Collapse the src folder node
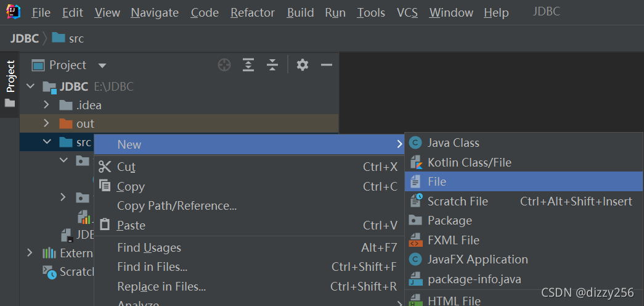 click(x=47, y=142)
